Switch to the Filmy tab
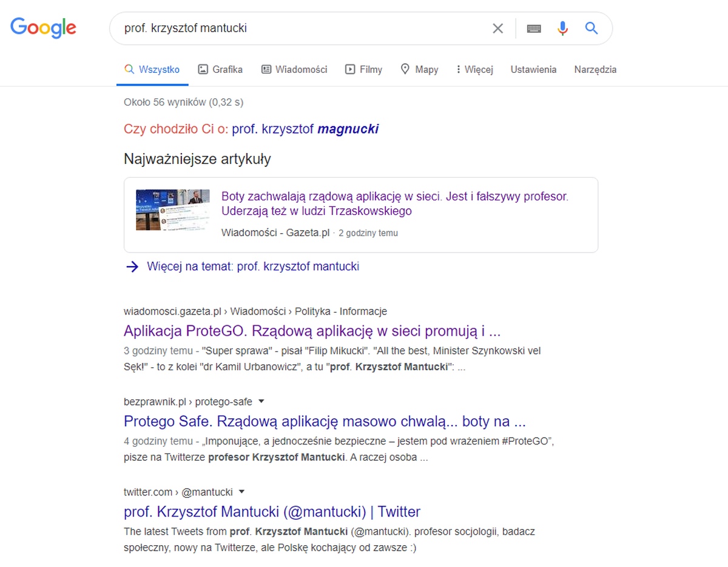728x567 pixels. [x=363, y=70]
